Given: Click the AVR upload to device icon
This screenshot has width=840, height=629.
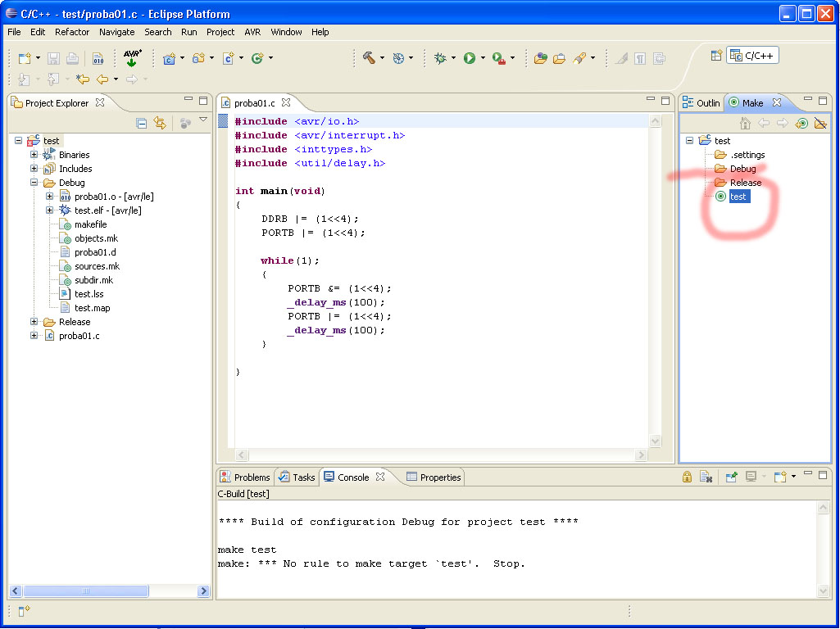Looking at the screenshot, I should (x=132, y=58).
